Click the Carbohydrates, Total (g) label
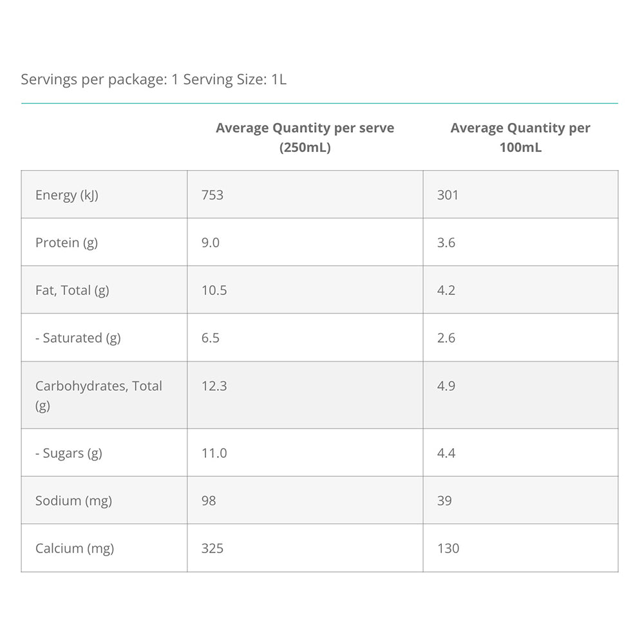 pos(99,395)
